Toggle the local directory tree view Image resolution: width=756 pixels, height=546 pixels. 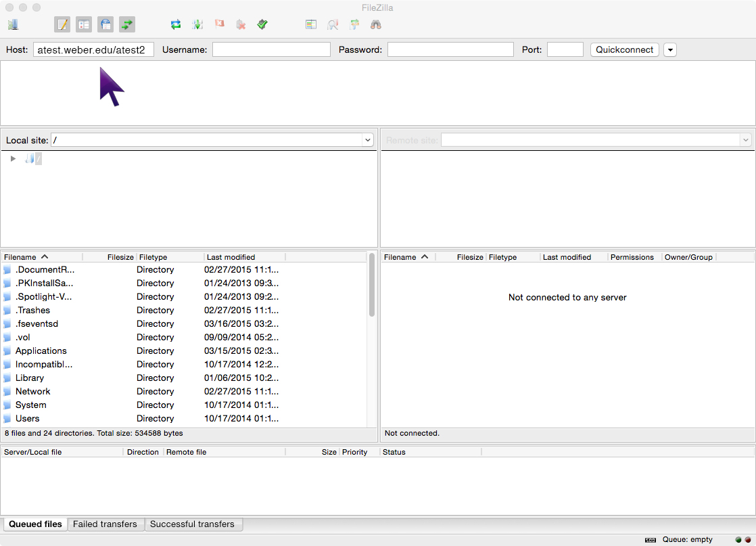tap(84, 25)
